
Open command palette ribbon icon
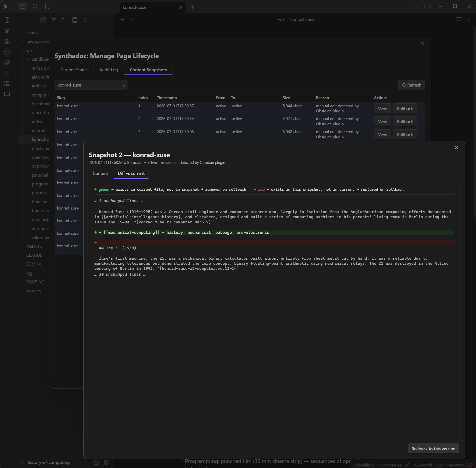[x=7, y=73]
